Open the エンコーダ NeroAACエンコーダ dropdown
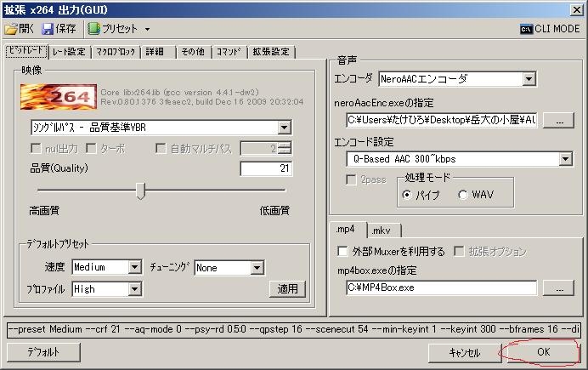Viewport: 588px width, 370px height. (x=529, y=79)
